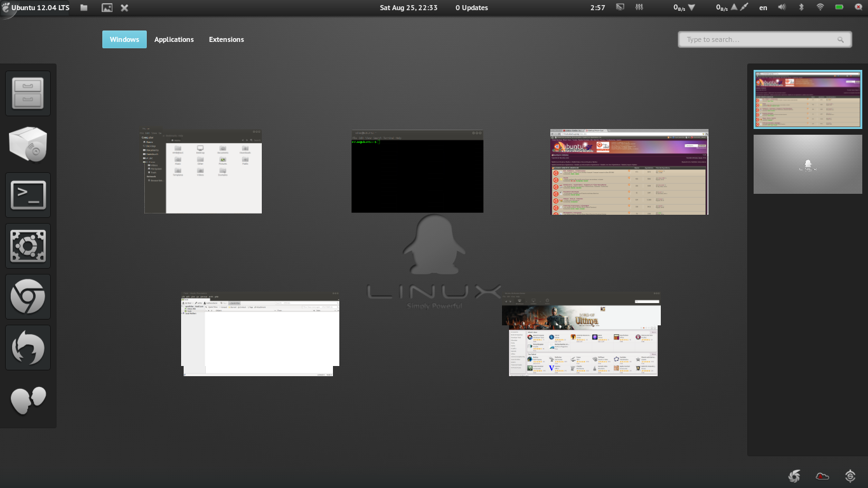Image resolution: width=868 pixels, height=488 pixels.
Task: Open the volume speaker indicator
Action: click(x=782, y=8)
